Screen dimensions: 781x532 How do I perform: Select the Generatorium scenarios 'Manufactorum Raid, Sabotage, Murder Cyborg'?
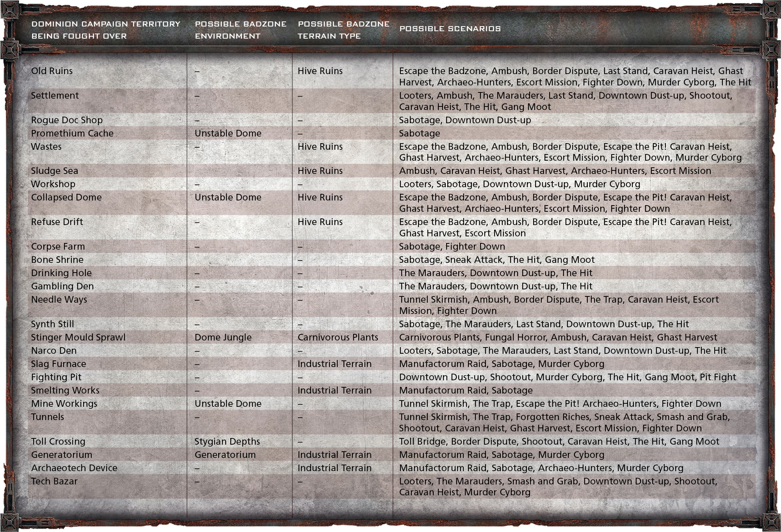[502, 455]
